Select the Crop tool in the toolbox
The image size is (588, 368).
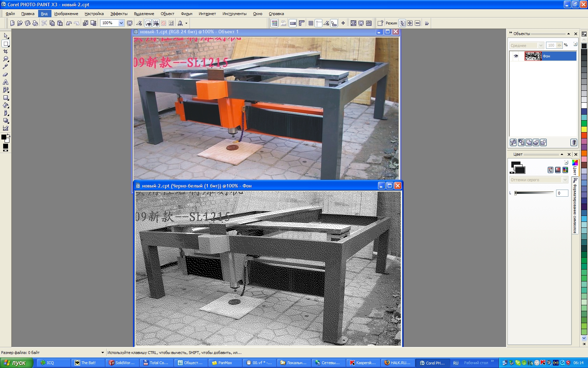tap(6, 51)
